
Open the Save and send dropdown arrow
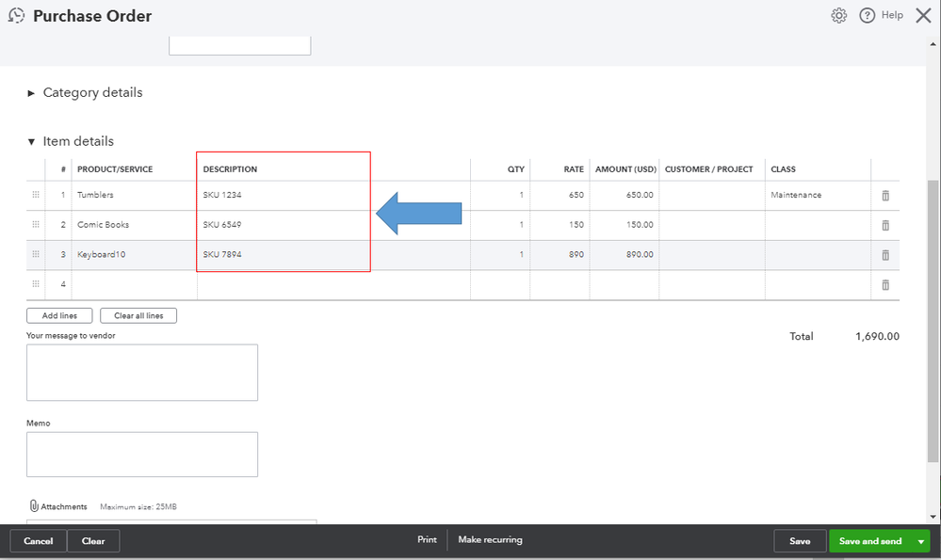pos(921,541)
